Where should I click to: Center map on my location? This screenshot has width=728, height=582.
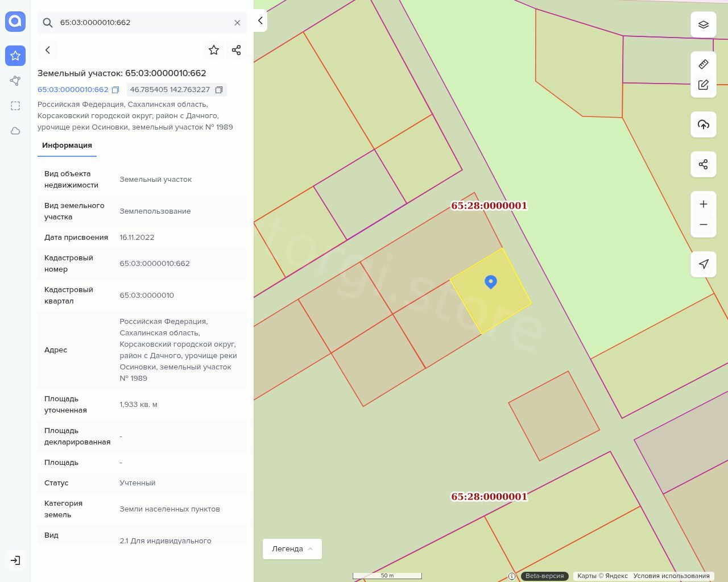tap(703, 264)
